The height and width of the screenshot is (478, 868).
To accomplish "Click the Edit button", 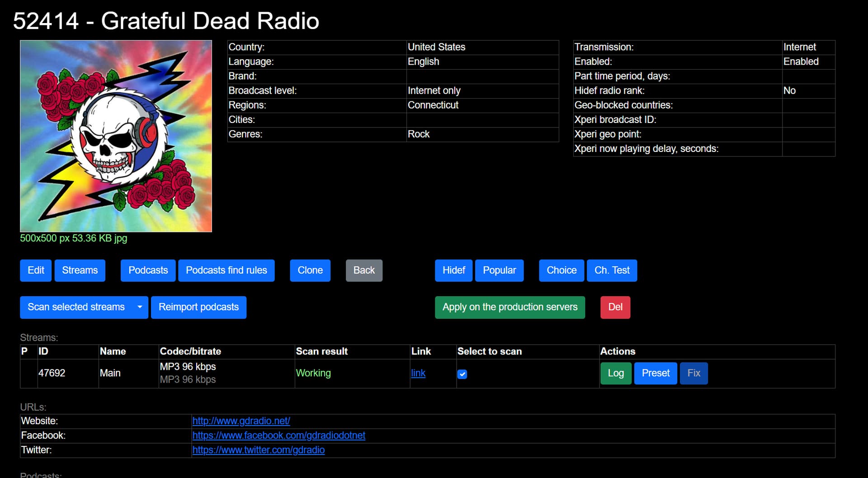I will 36,270.
